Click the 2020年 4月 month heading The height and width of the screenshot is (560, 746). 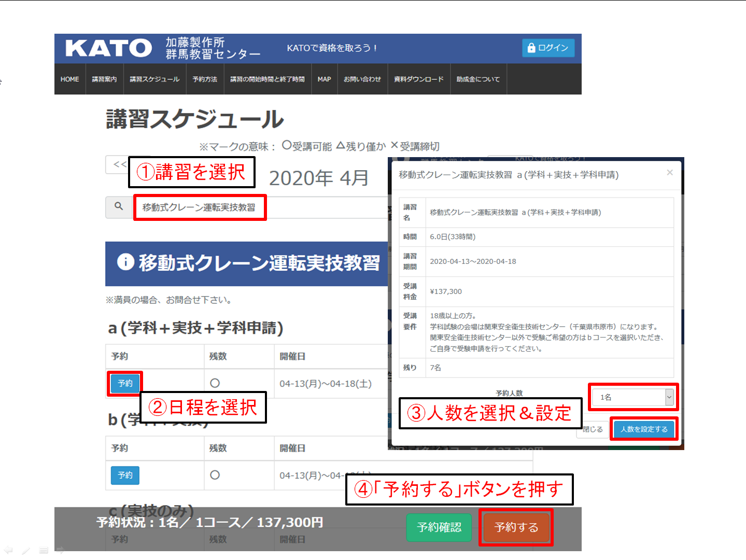tap(319, 178)
